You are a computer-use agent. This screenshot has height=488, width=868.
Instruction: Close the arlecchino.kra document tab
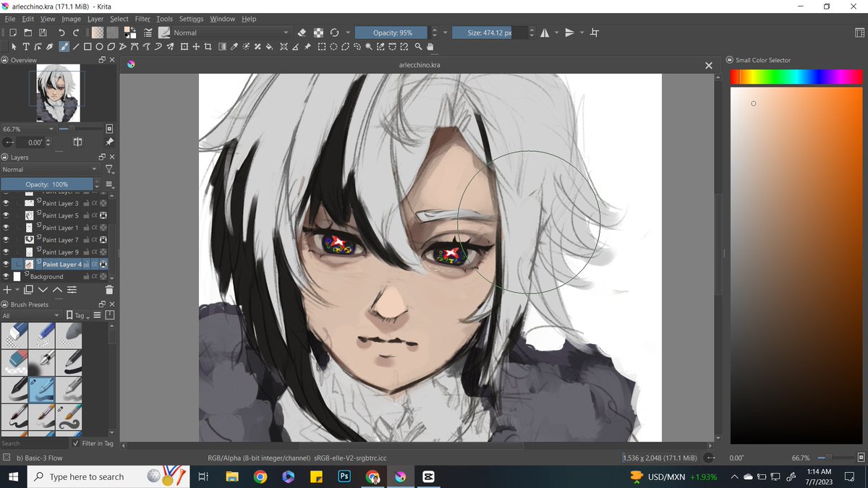tap(709, 65)
